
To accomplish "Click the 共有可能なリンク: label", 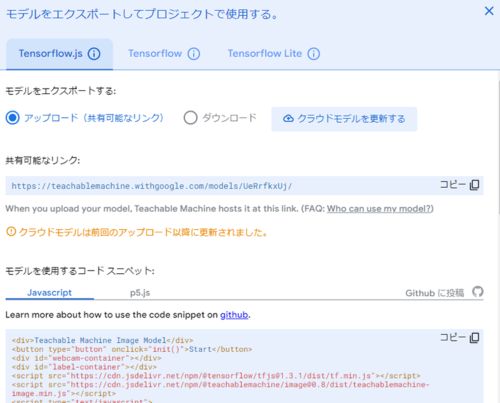I will 43,160.
